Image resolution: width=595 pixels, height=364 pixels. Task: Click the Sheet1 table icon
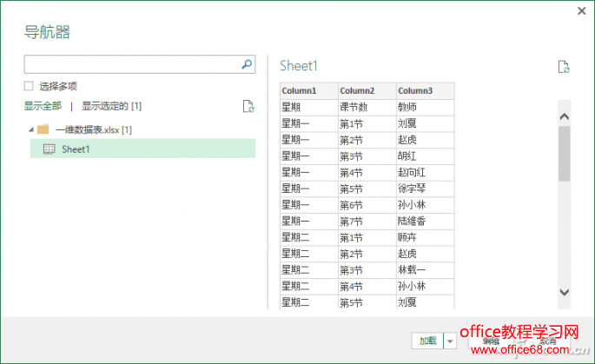(50, 149)
